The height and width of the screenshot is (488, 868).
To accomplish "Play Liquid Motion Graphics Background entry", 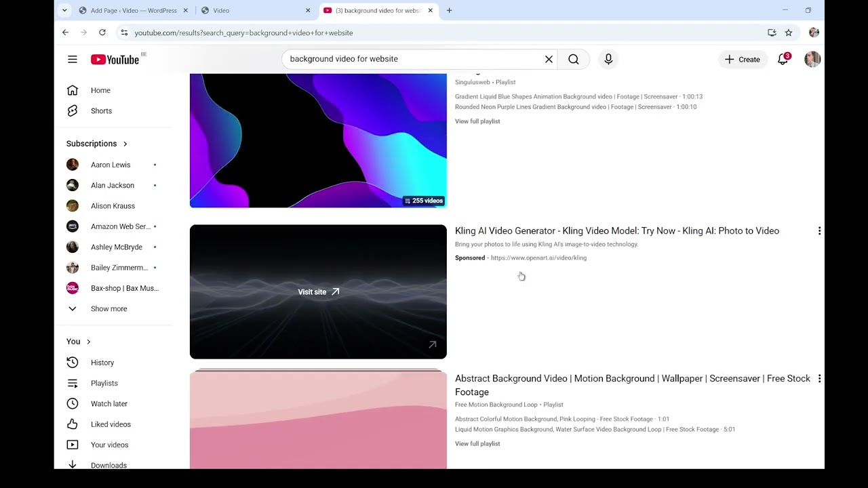I will click(595, 429).
